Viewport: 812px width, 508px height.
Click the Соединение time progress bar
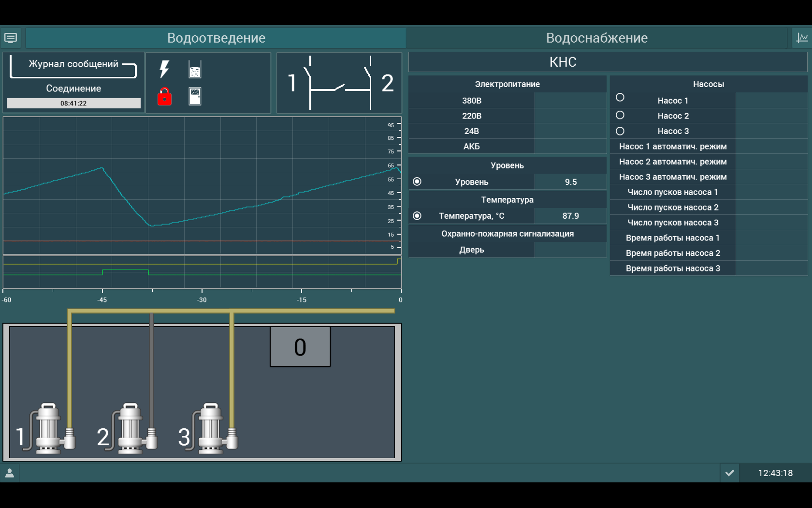click(73, 103)
